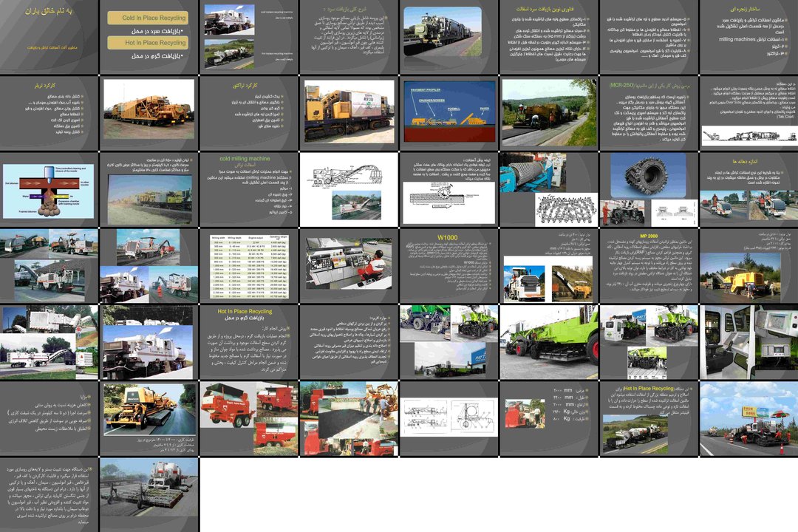This screenshot has height=532, width=798.
Task: Open white slide with milling machine sketch and photo
Action: pos(349,189)
